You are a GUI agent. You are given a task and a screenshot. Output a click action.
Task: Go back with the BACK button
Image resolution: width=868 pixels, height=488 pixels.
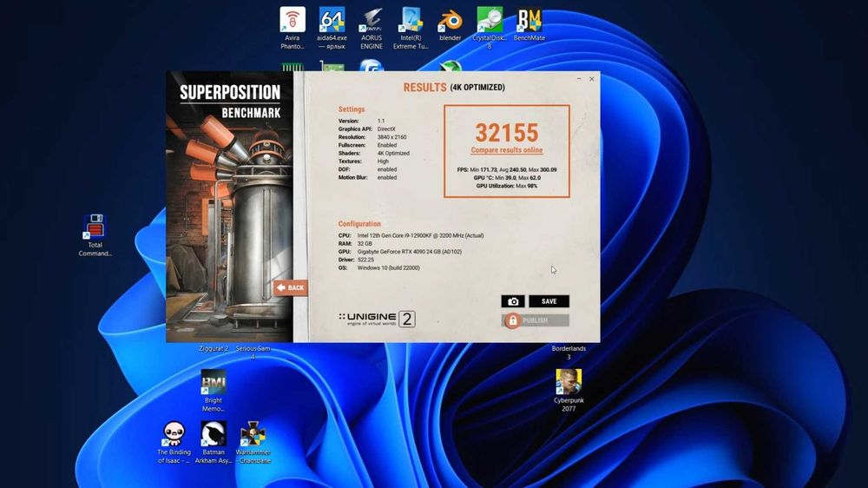291,287
